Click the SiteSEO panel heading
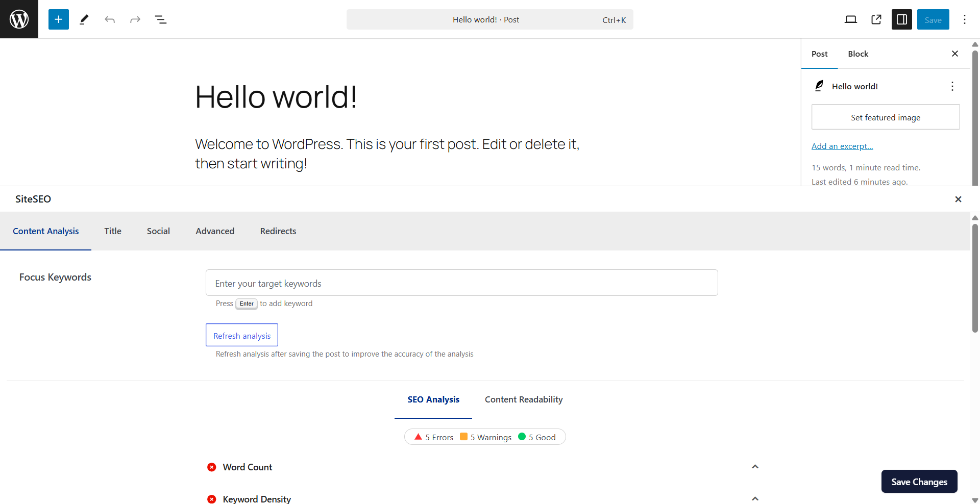 click(33, 199)
